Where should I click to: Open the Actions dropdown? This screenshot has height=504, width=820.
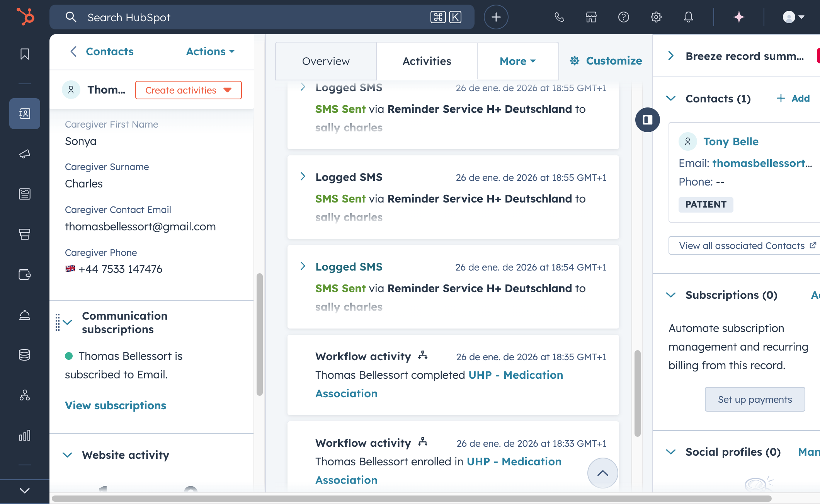tap(211, 51)
